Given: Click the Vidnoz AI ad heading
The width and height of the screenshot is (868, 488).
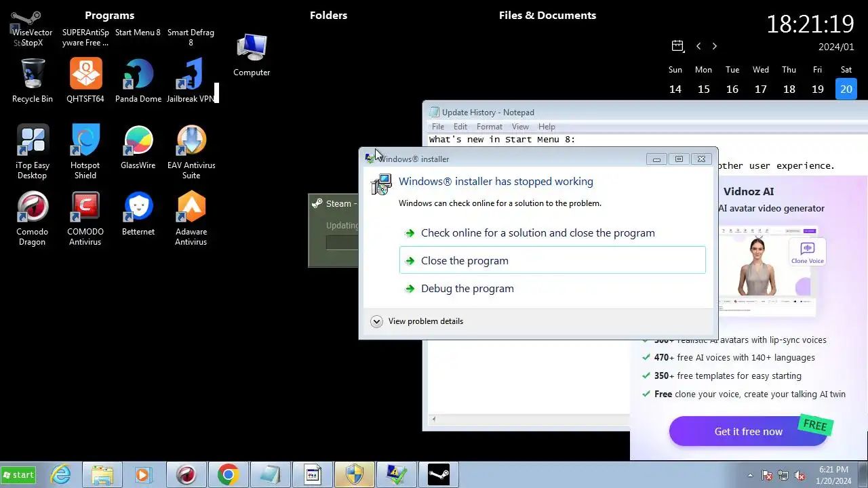Looking at the screenshot, I should pyautogui.click(x=749, y=191).
